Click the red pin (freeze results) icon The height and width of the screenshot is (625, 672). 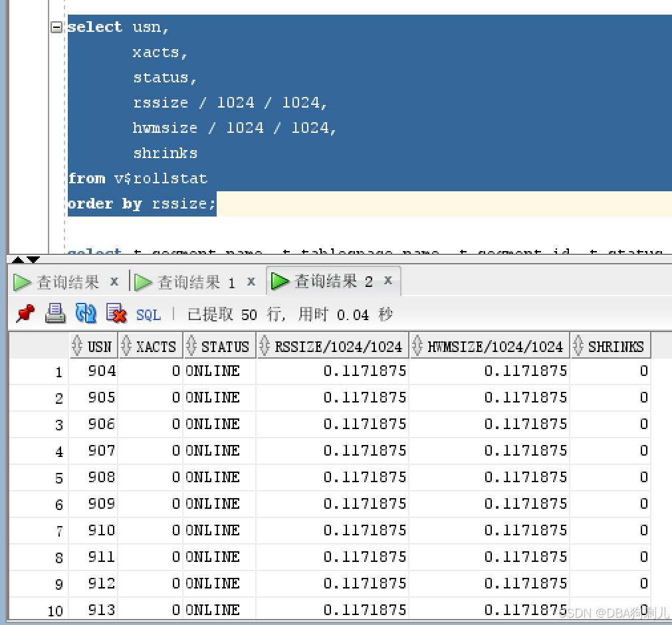pyautogui.click(x=25, y=313)
